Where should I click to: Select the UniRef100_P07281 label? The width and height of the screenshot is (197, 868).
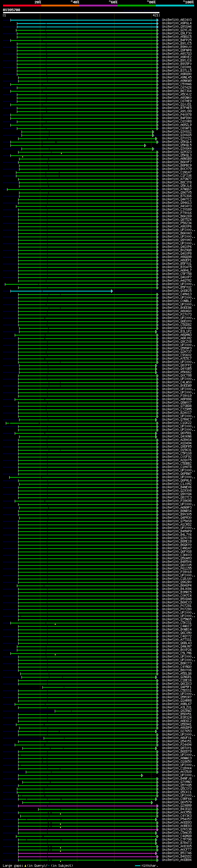tap(177, 606)
